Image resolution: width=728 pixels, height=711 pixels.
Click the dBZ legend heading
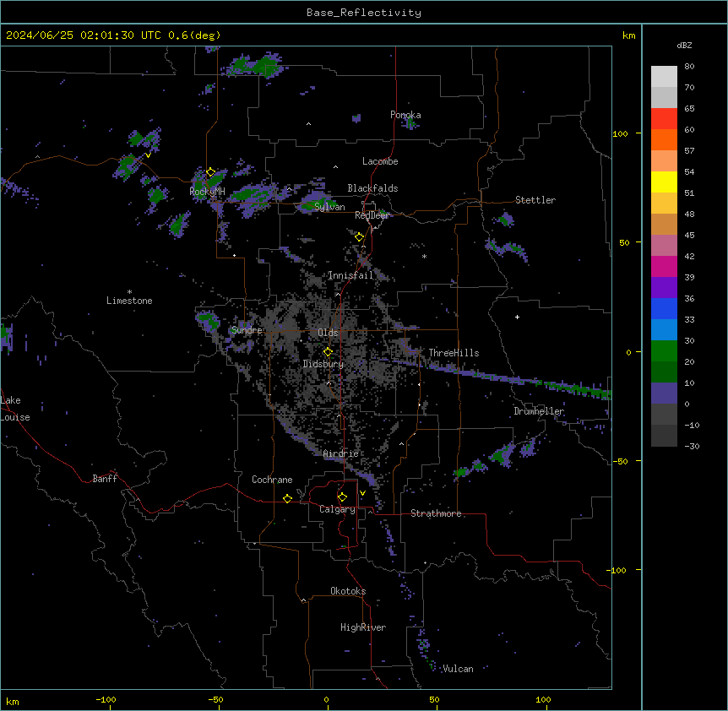tap(684, 45)
